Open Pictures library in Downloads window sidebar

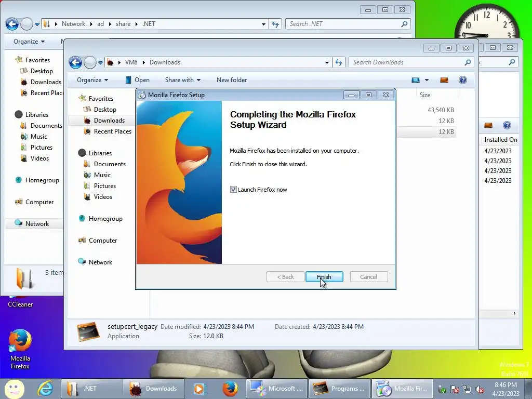coord(105,186)
